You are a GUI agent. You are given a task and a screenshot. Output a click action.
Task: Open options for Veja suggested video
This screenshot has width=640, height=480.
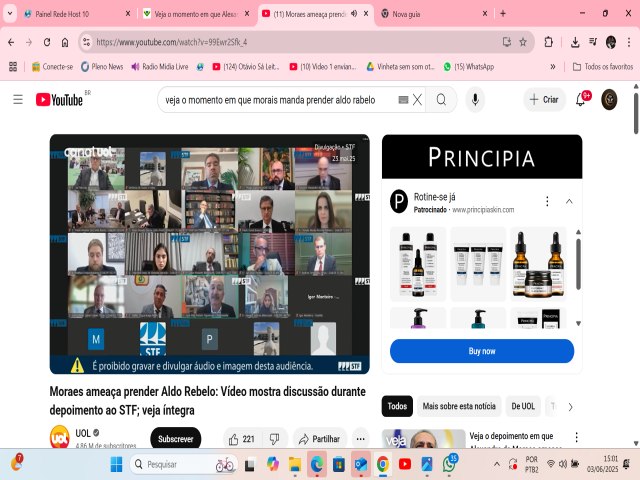[576, 438]
